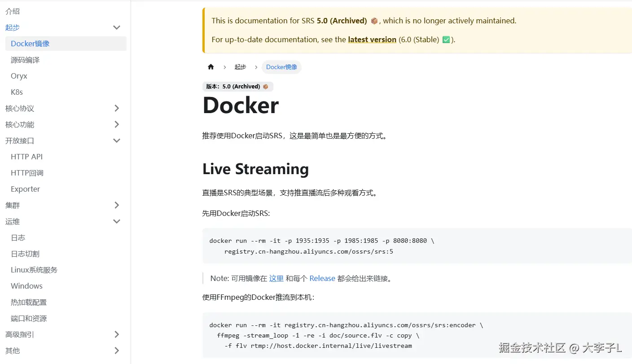Click the 直播是SRS的典型场景 paragraph
632x364 pixels.
[x=290, y=193]
